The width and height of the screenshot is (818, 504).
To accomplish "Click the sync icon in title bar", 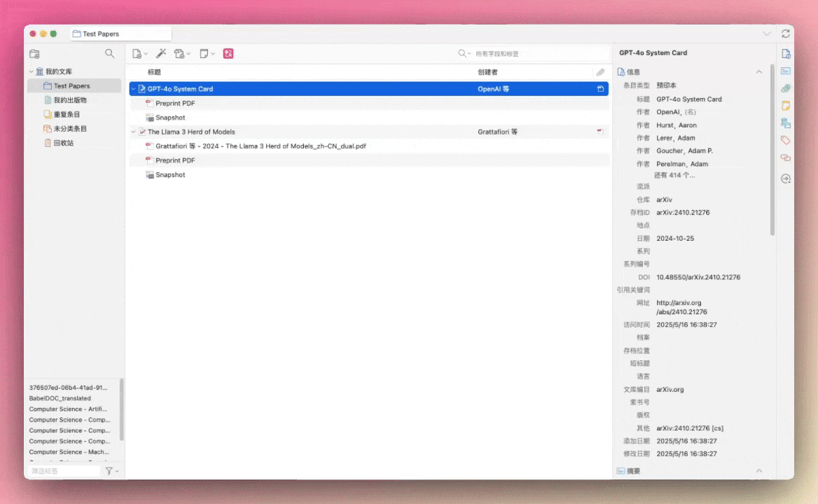I will 785,34.
